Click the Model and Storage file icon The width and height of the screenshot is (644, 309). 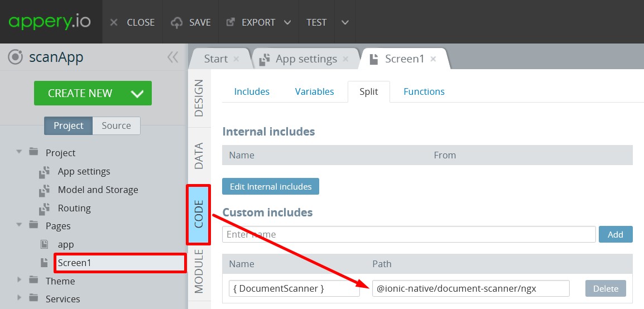tap(44, 190)
